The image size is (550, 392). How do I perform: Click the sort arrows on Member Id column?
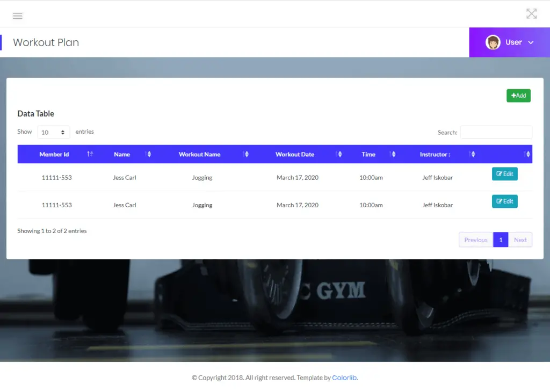[90, 154]
